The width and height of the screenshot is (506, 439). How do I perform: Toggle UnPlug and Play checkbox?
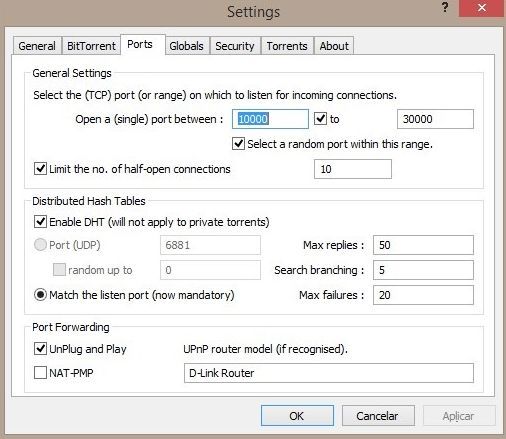pyautogui.click(x=40, y=349)
